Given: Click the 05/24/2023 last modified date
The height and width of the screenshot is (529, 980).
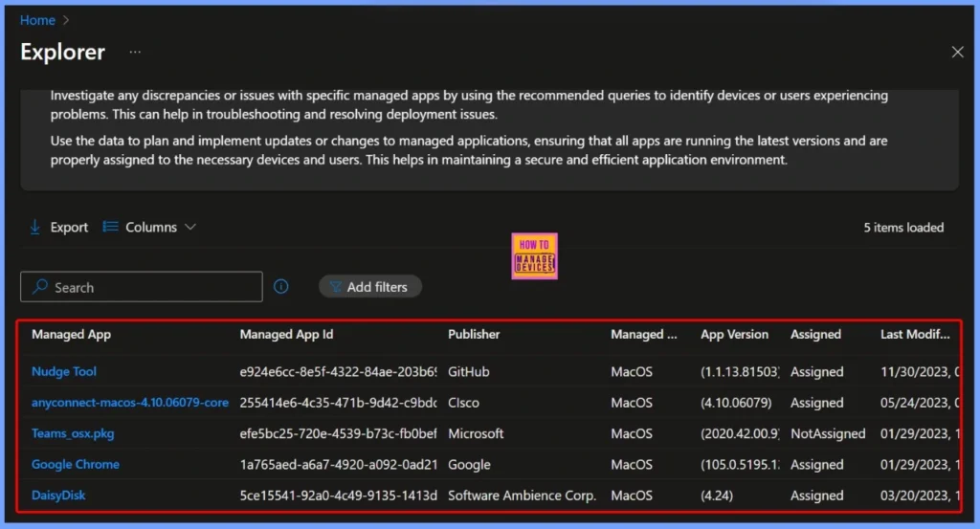Looking at the screenshot, I should tap(920, 403).
